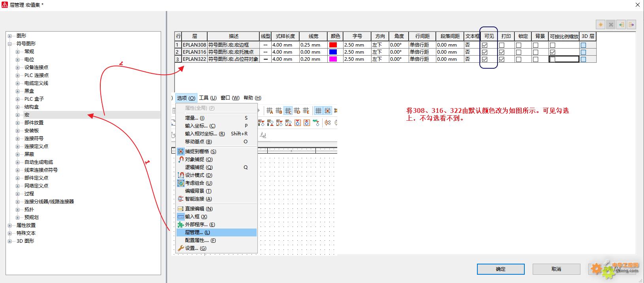Expand the 3D 图形 tree node

(x=10, y=241)
